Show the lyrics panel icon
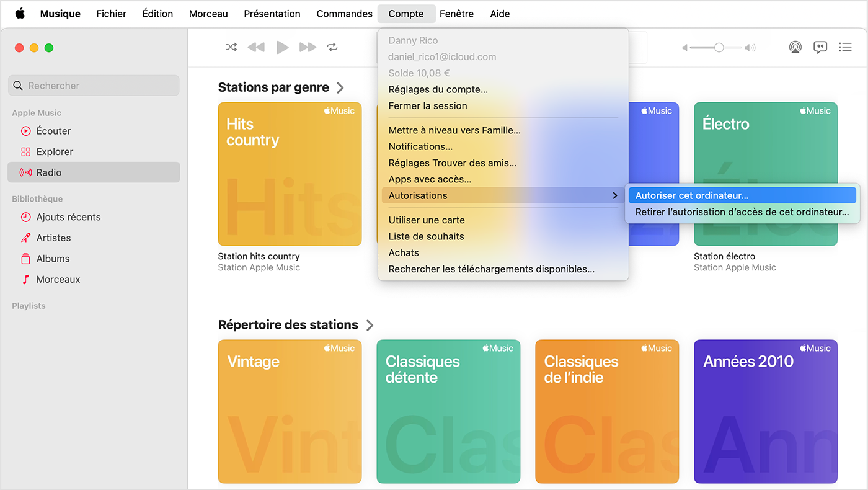868x490 pixels. pos(820,47)
